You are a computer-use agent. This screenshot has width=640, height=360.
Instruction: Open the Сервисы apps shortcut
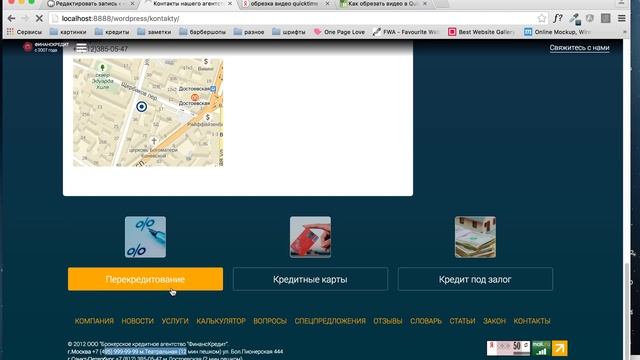[24, 32]
